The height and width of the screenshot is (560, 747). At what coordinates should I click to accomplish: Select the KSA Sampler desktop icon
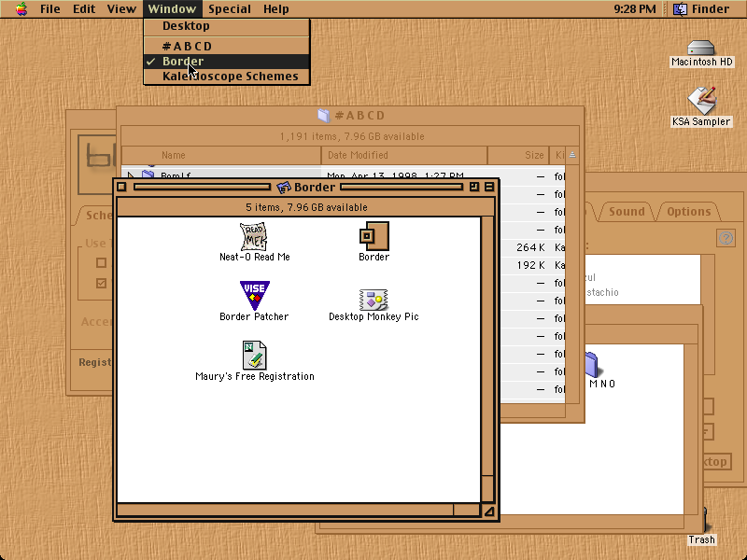coord(701,101)
